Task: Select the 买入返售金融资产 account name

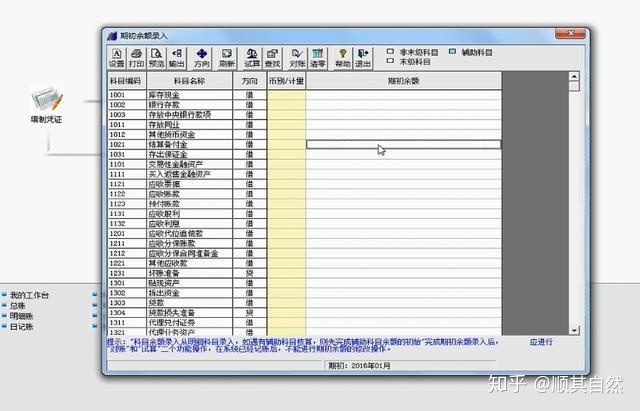Action: pyautogui.click(x=179, y=174)
